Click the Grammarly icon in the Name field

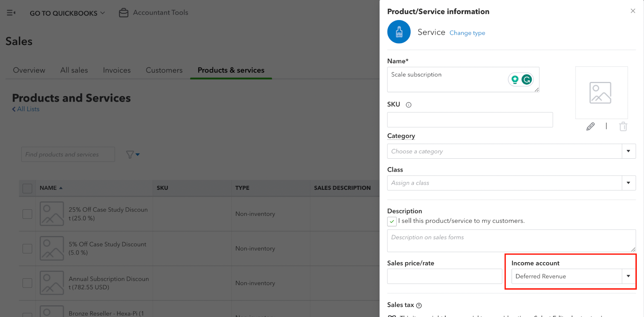pyautogui.click(x=526, y=80)
